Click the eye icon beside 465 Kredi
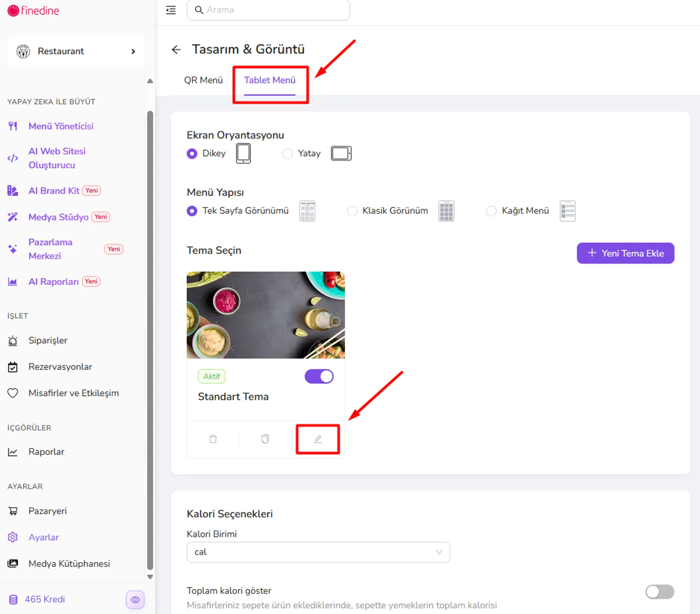 (135, 599)
